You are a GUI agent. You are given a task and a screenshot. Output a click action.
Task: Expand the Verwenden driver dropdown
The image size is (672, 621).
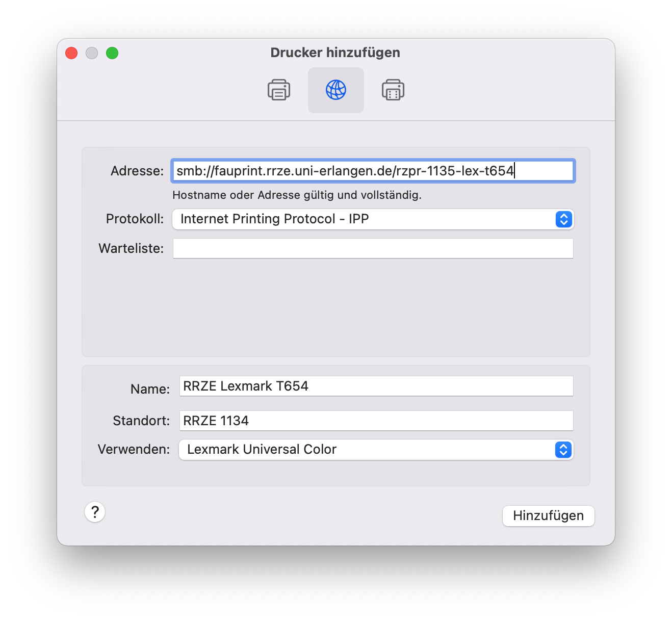coord(563,450)
